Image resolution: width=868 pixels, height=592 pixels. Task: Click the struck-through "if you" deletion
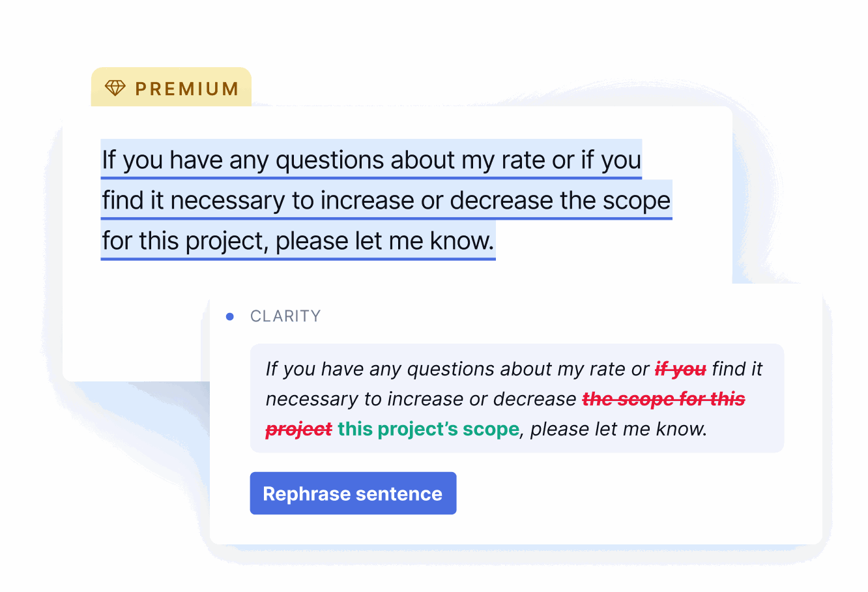[x=680, y=369]
